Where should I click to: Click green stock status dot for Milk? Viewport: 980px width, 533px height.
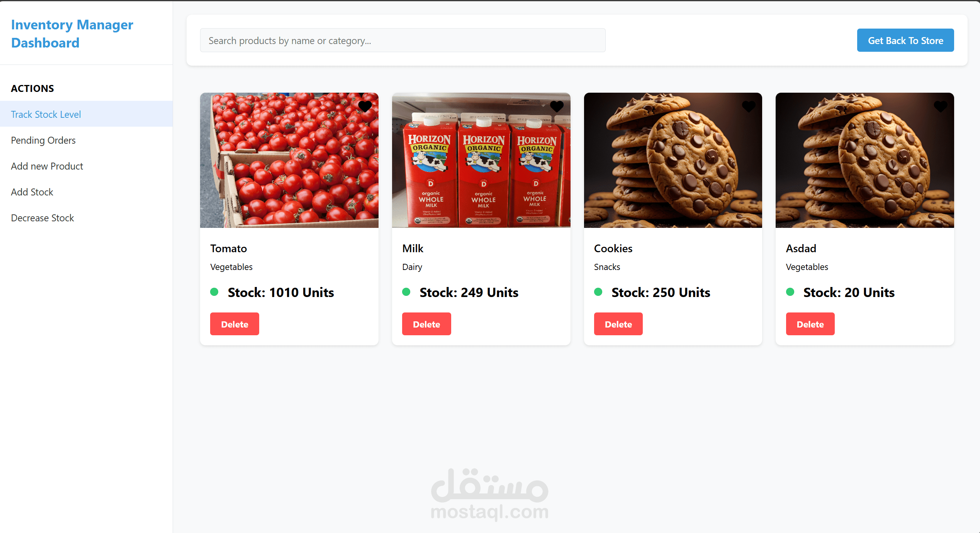click(406, 292)
